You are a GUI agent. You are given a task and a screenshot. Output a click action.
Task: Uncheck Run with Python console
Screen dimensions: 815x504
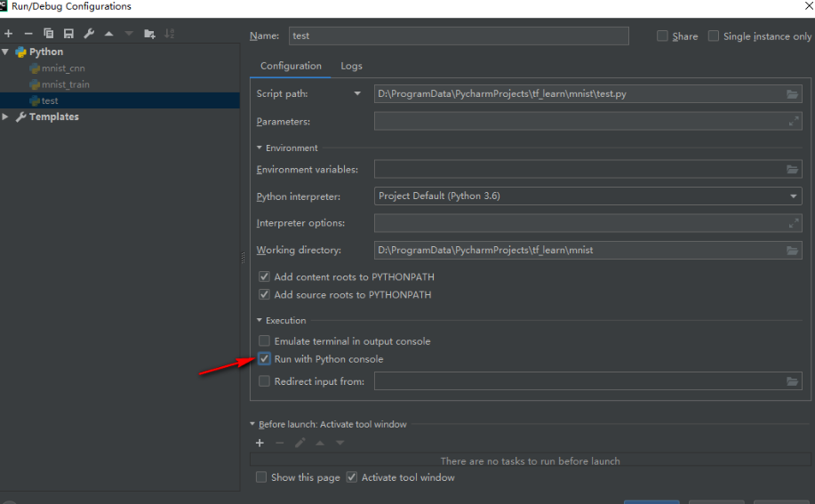tap(264, 358)
